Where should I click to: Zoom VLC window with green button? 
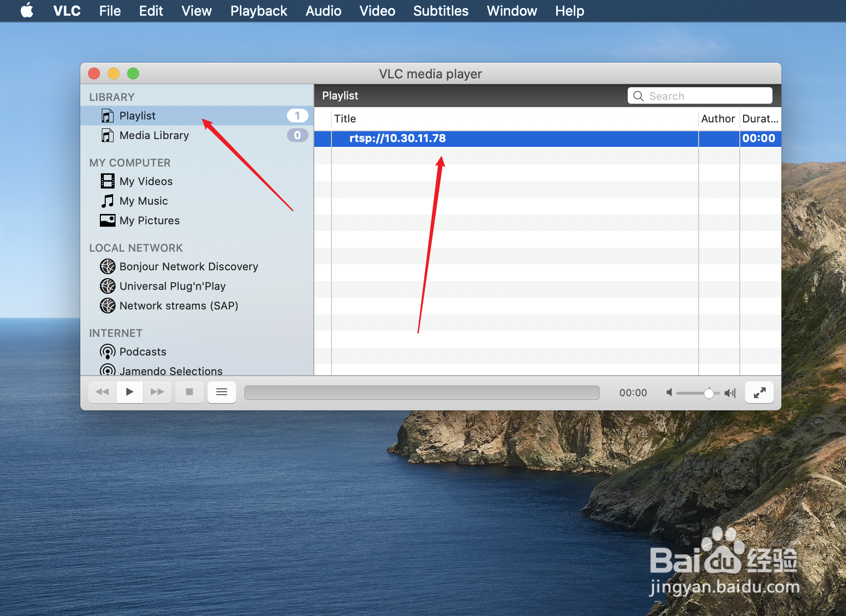tap(133, 73)
